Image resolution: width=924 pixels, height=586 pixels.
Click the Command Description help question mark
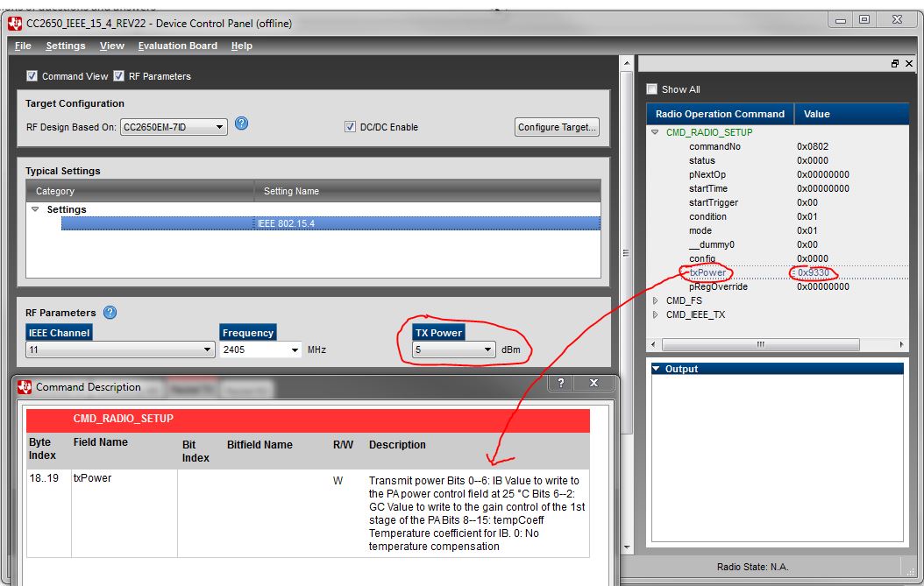pyautogui.click(x=561, y=383)
